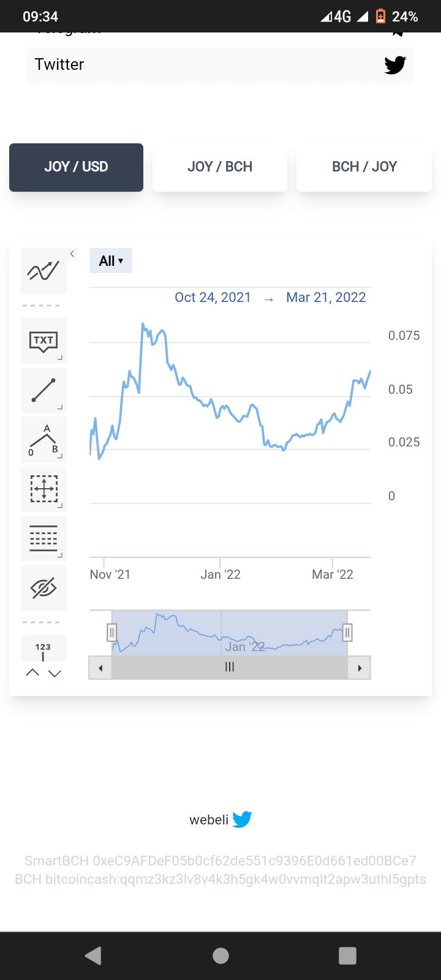Screen dimensions: 441x980
Task: Click the 123 price counter tool
Action: (x=43, y=649)
